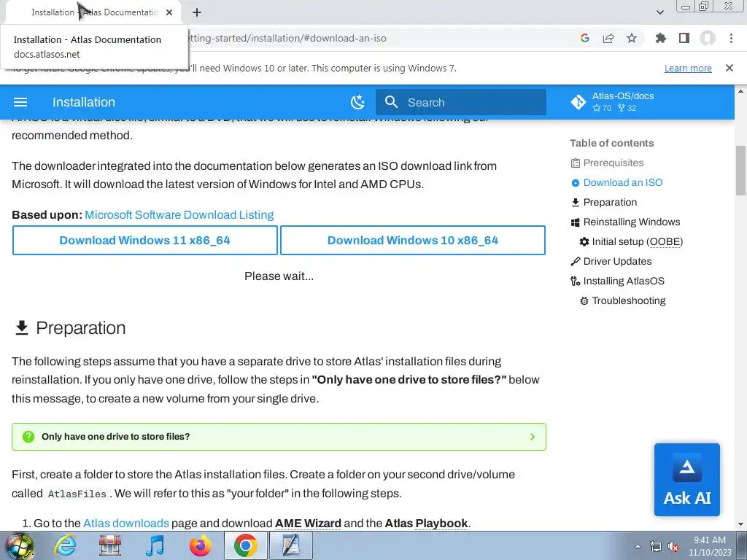Image resolution: width=747 pixels, height=560 pixels.
Task: Click Learn more about Chrome updates
Action: (x=688, y=68)
